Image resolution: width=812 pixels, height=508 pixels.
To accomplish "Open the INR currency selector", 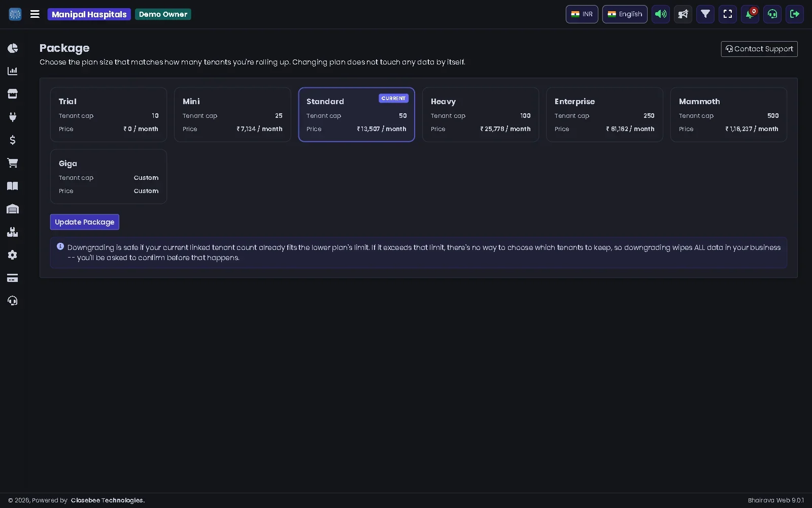I will click(x=582, y=14).
